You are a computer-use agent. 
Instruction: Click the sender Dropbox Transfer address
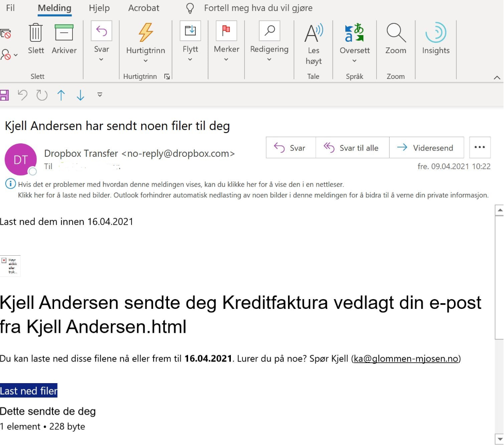[140, 153]
